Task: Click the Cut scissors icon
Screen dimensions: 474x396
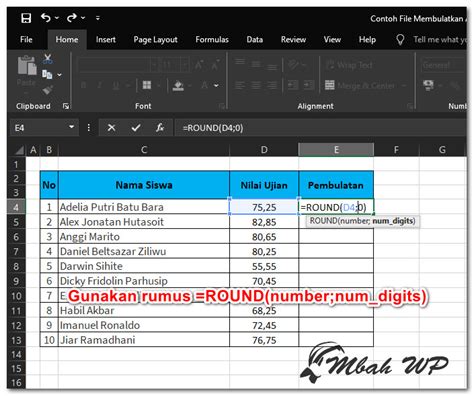Action: coord(48,59)
